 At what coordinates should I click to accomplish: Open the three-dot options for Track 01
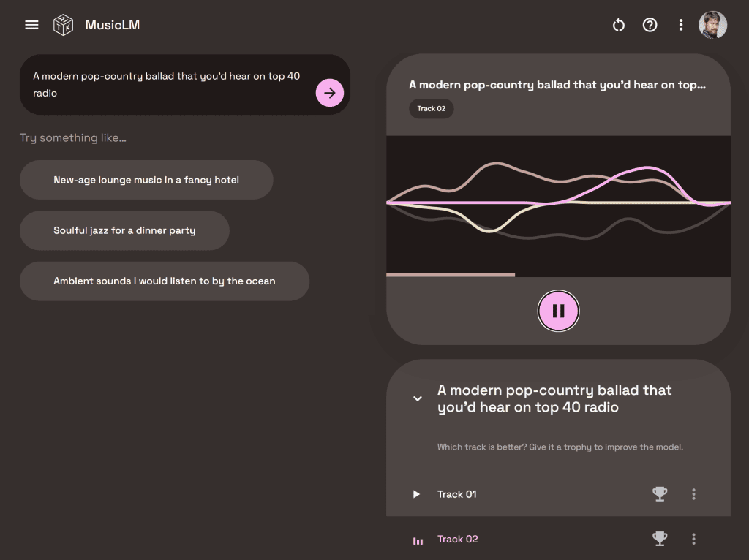[x=693, y=493]
